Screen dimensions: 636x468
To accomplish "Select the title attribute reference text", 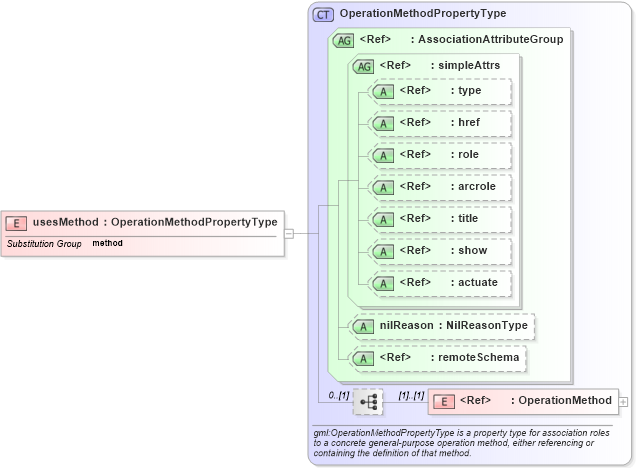I will pos(438,219).
